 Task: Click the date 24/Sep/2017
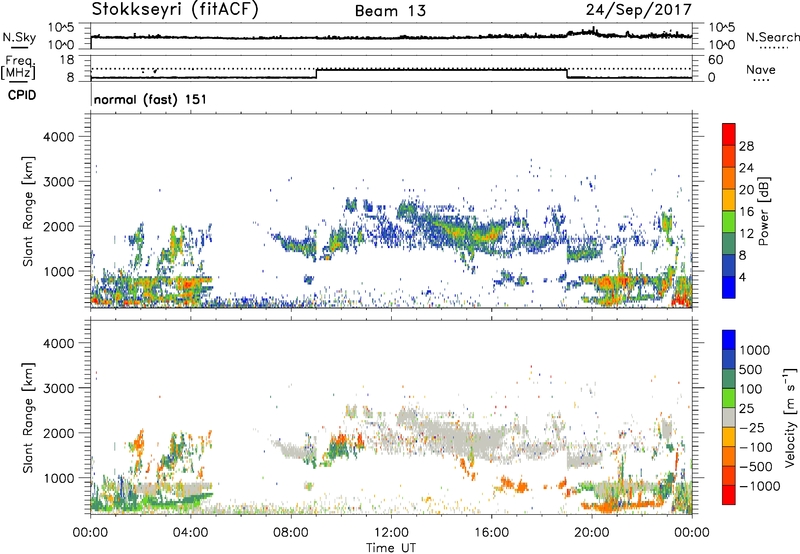tap(639, 10)
